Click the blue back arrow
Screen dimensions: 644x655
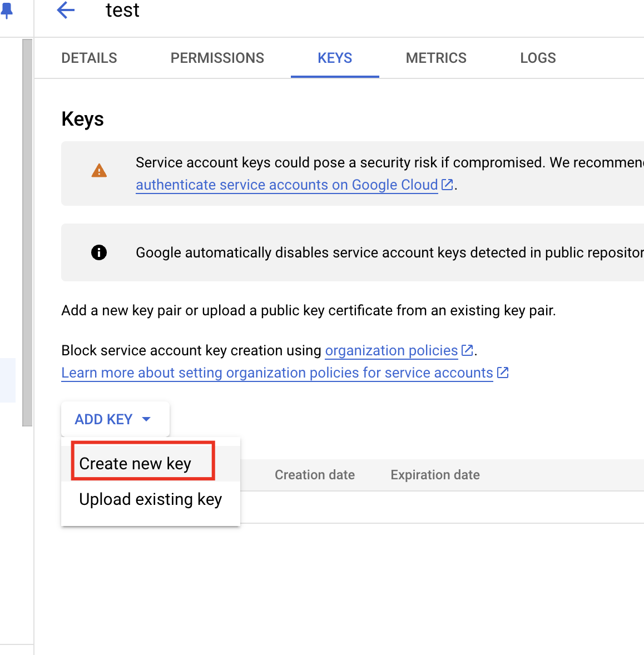tap(65, 10)
